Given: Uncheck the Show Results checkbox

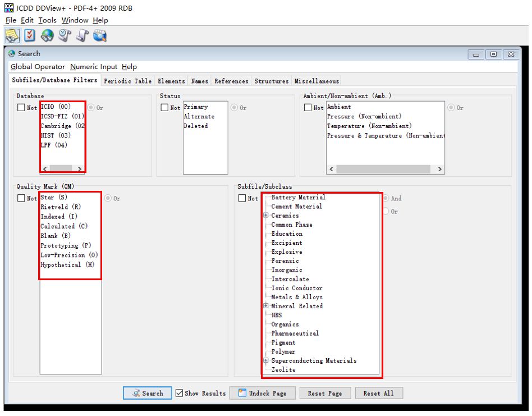Looking at the screenshot, I should (x=179, y=393).
